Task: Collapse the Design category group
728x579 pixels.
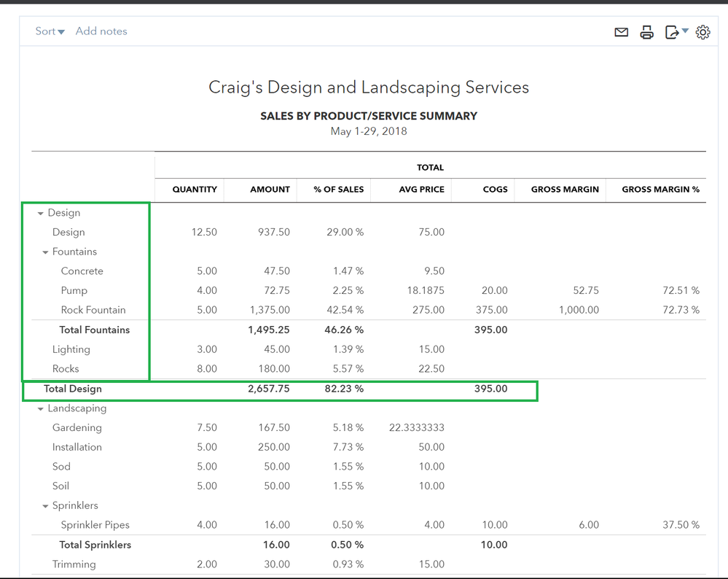Action: coord(41,214)
